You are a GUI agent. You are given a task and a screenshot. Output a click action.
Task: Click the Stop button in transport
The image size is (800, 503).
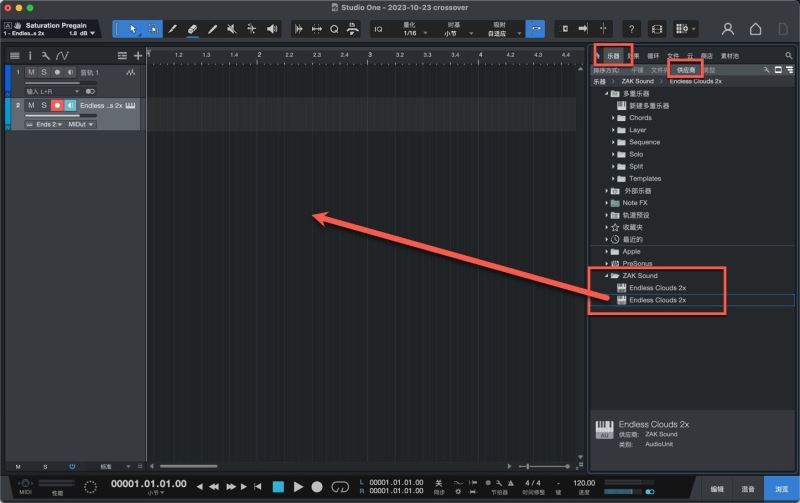(x=278, y=487)
